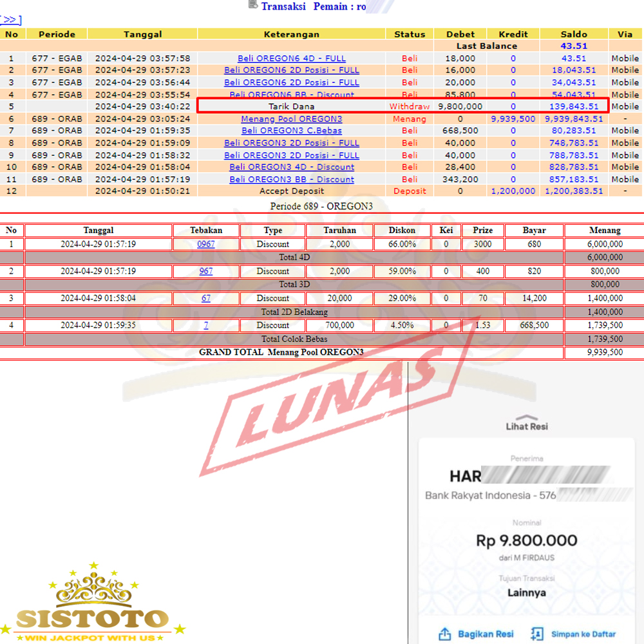Viewport: 644px width, 644px height.
Task: Open the Beli OREGON6 BB - Discount link
Action: (x=291, y=95)
